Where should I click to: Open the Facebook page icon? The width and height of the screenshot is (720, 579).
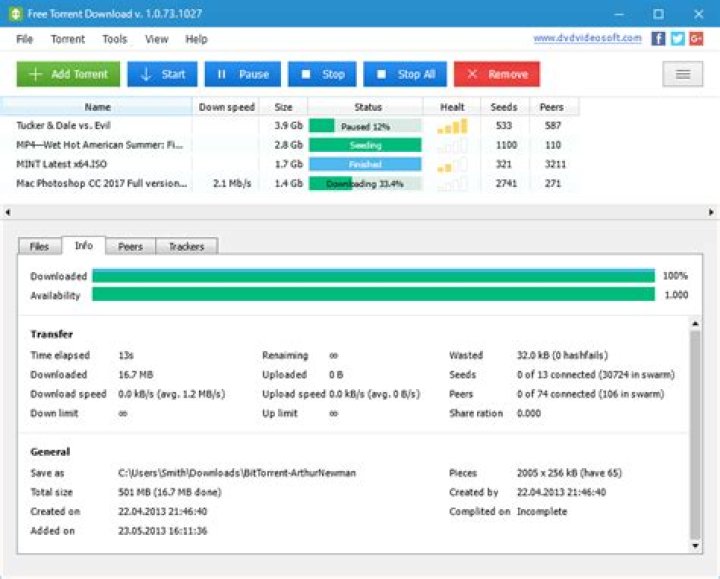[658, 39]
